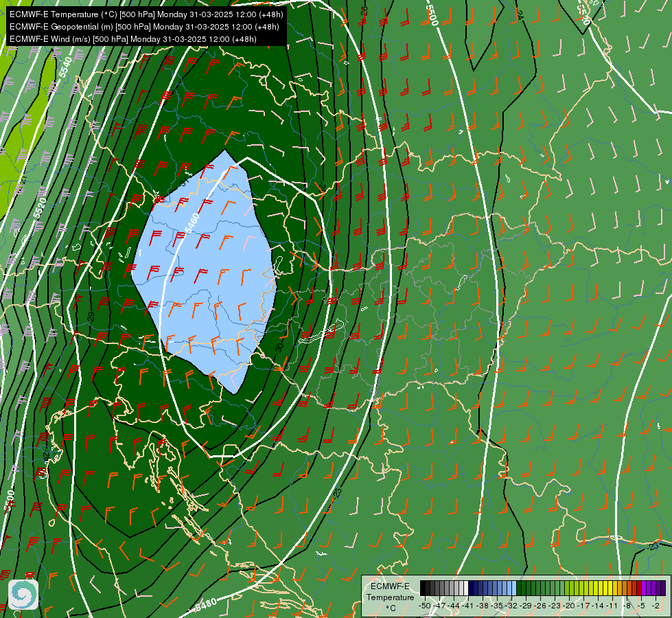Click the 5540 contour label near the title box
Screen dimensions: 672x618
pyautogui.click(x=65, y=67)
